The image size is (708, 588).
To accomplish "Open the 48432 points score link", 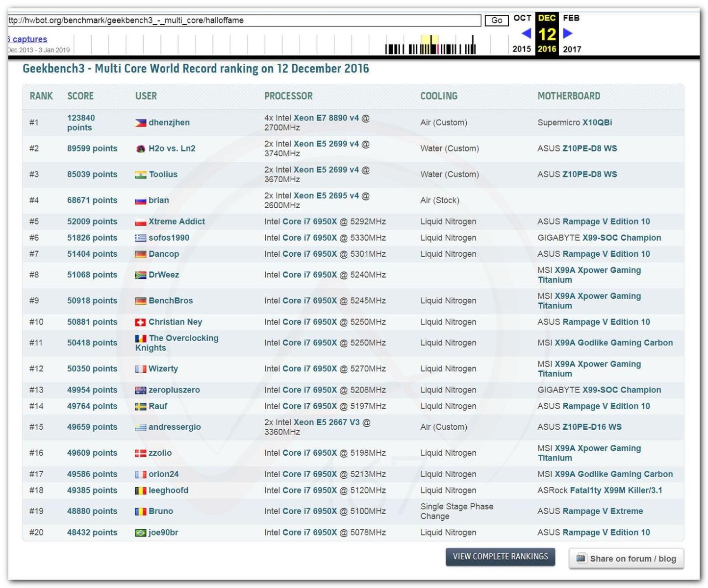I will point(92,533).
